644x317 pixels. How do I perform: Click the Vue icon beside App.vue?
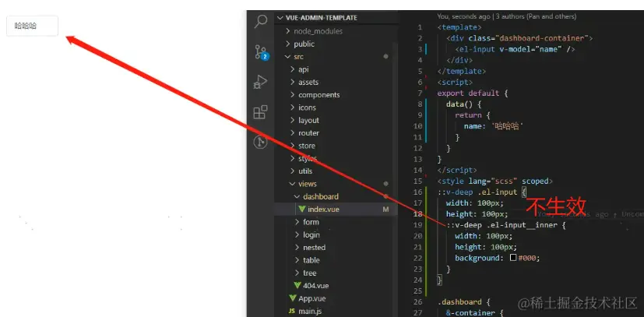coord(293,298)
